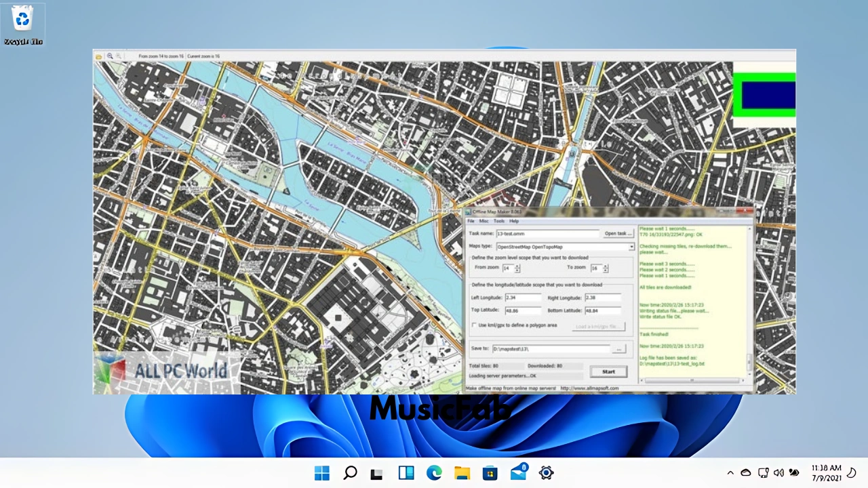Click the Top Latitude field

point(523,310)
